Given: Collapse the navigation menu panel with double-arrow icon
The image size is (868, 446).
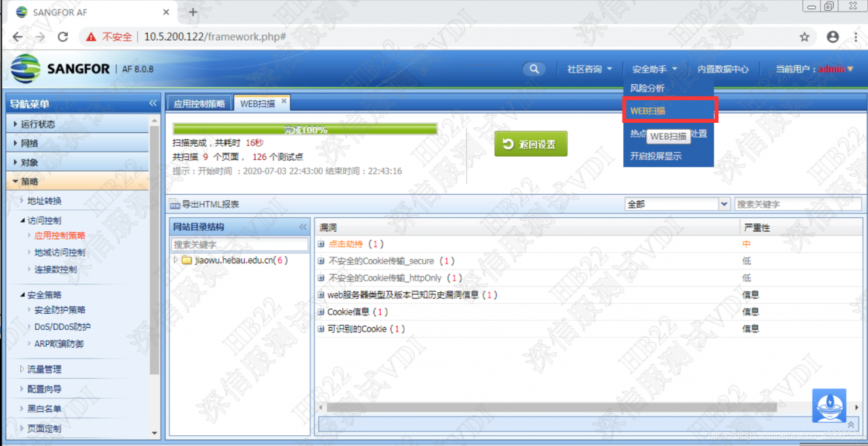Looking at the screenshot, I should [153, 104].
